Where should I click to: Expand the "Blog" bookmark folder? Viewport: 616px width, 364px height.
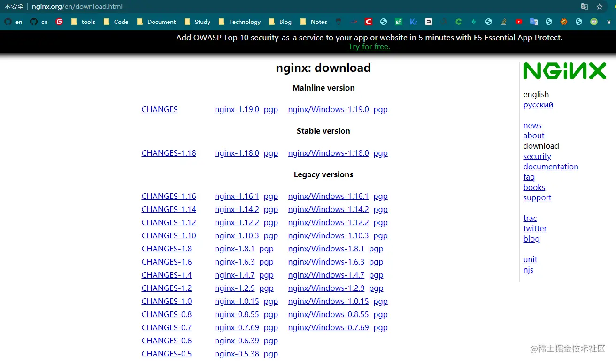280,22
